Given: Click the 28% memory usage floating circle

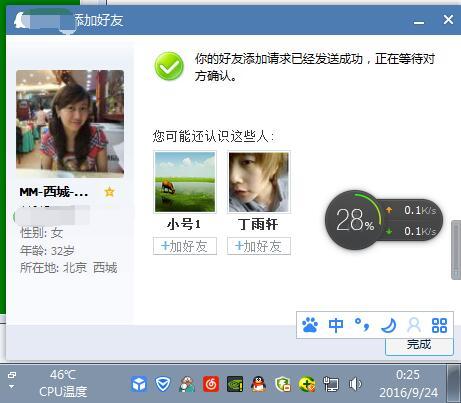Looking at the screenshot, I should [354, 220].
